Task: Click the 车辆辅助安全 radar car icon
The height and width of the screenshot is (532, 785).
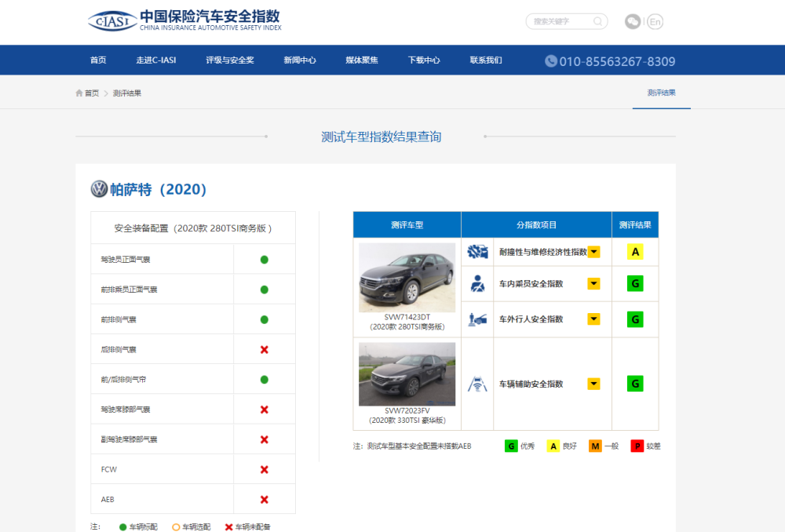Action: click(x=477, y=384)
